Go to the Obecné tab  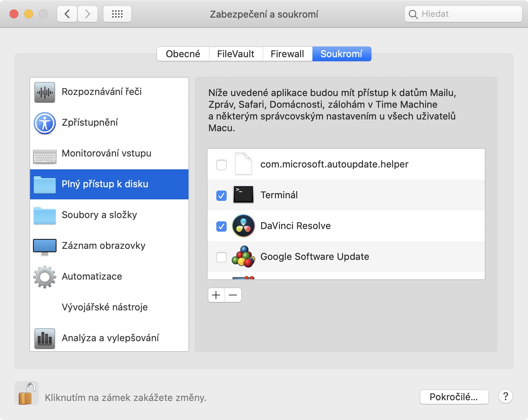point(183,54)
